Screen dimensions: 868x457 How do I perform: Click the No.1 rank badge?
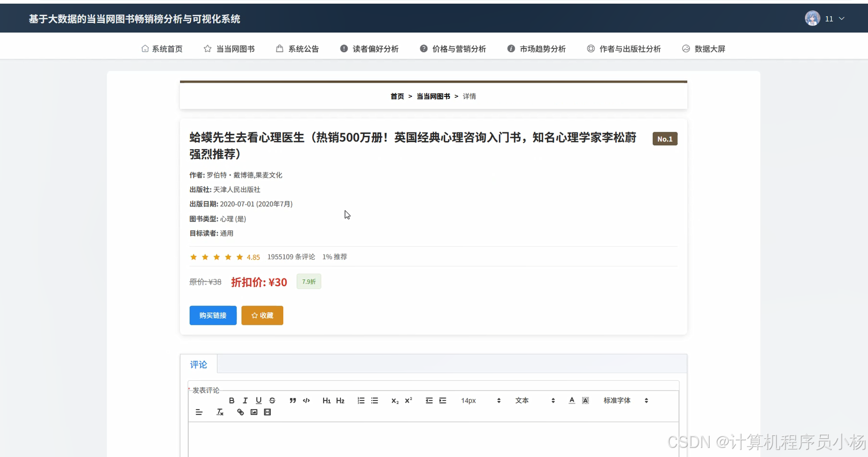(665, 139)
